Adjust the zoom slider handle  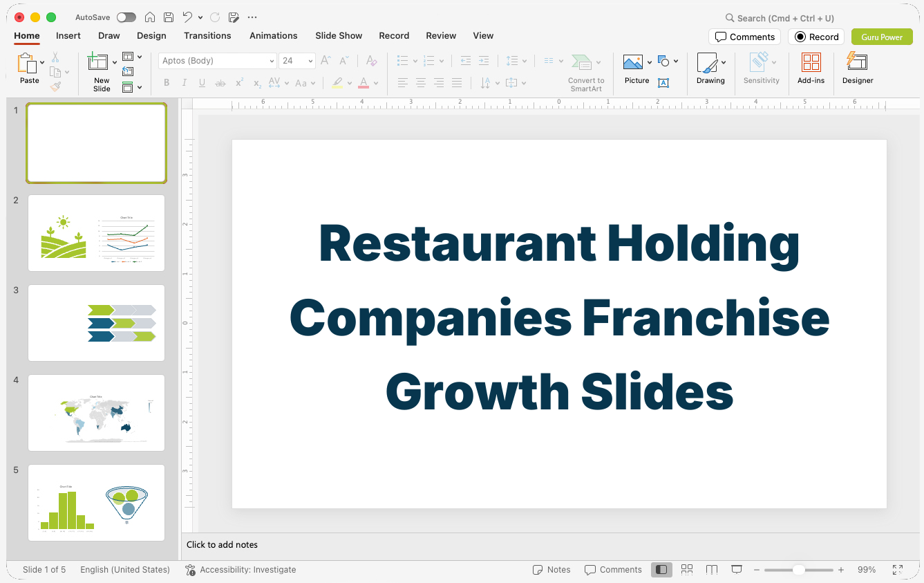click(x=799, y=570)
